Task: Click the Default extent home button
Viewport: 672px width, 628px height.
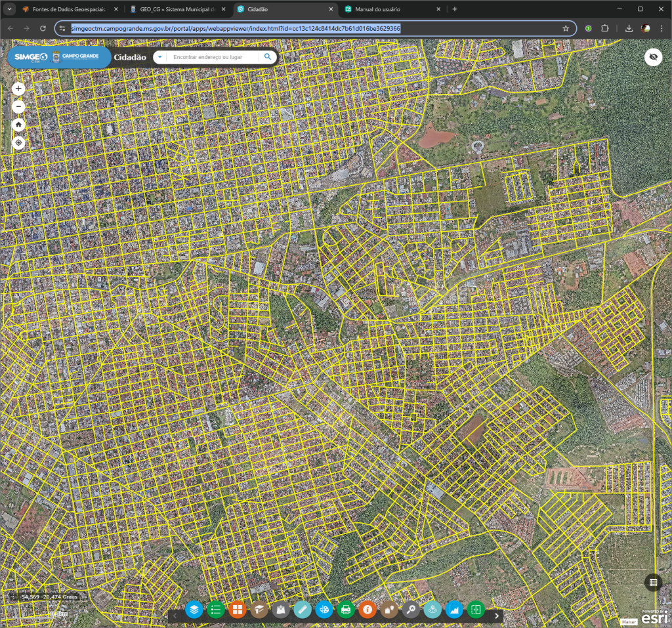Action: point(19,124)
